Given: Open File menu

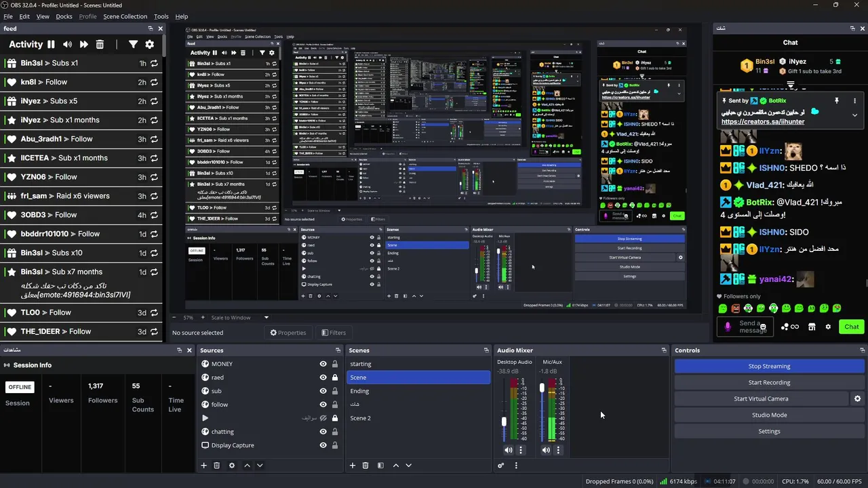Looking at the screenshot, I should [8, 16].
